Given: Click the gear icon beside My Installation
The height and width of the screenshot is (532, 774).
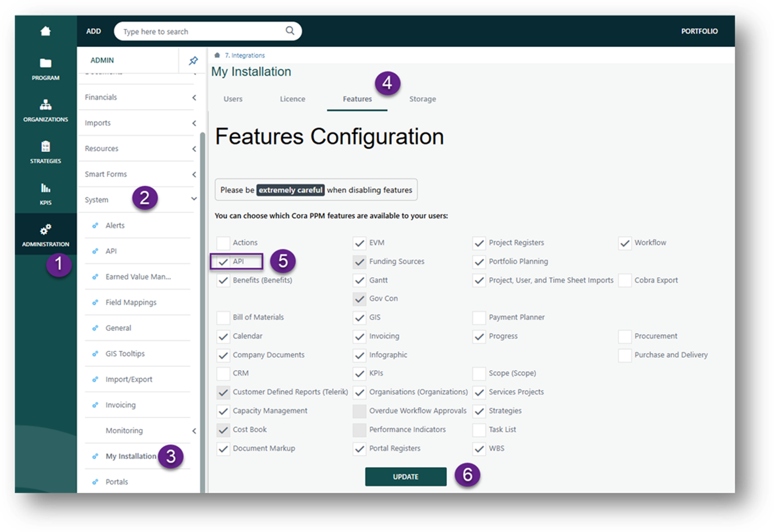Looking at the screenshot, I should pos(95,456).
